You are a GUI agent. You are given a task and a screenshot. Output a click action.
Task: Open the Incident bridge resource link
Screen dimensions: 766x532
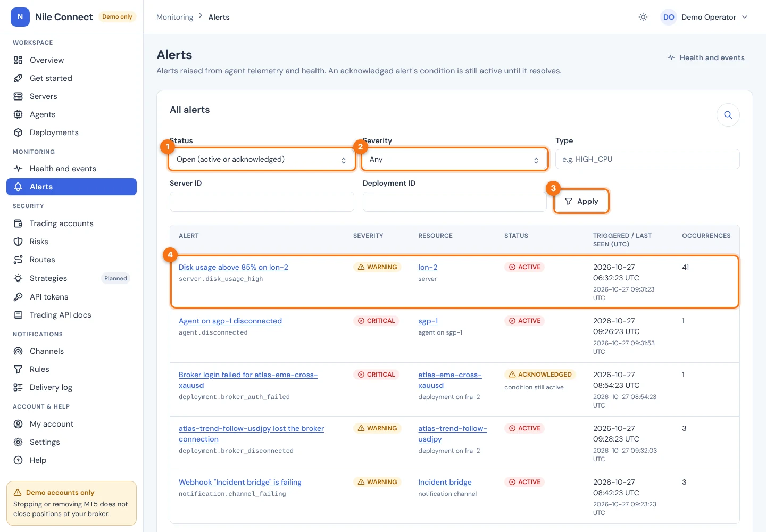(x=445, y=482)
